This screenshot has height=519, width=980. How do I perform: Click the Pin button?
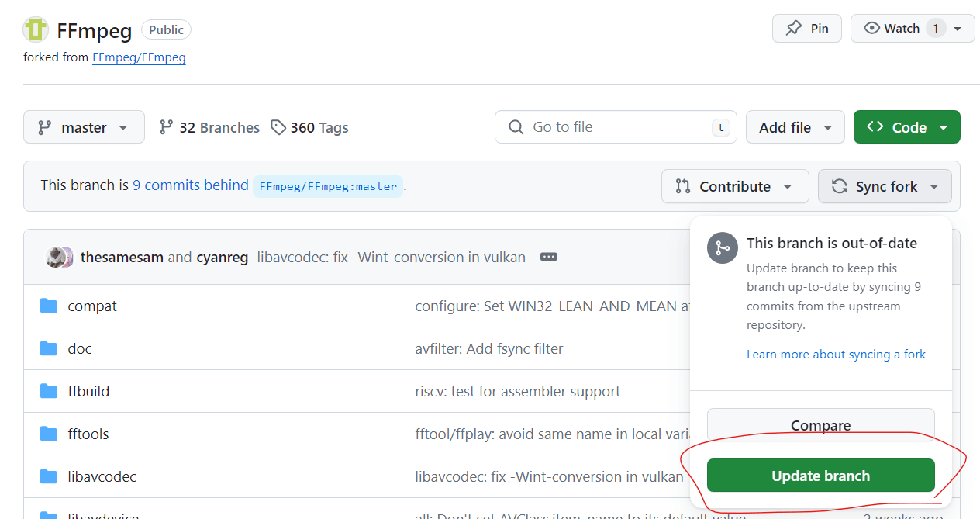806,29
